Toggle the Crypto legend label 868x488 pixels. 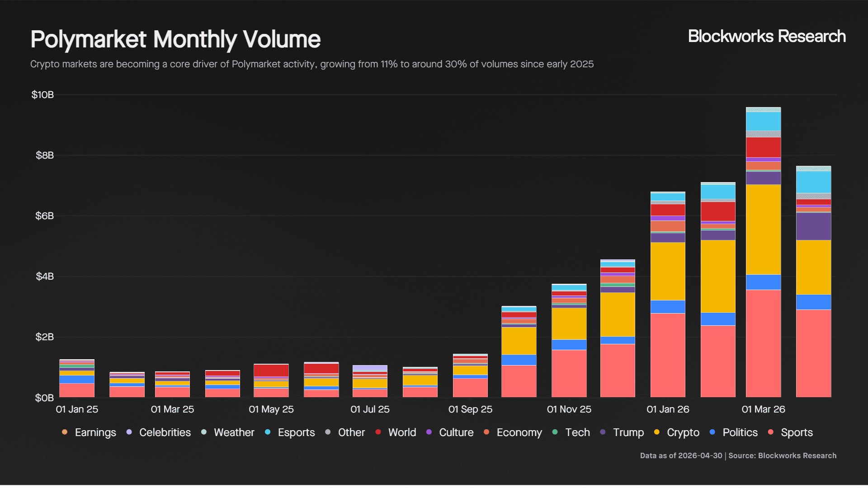click(683, 432)
